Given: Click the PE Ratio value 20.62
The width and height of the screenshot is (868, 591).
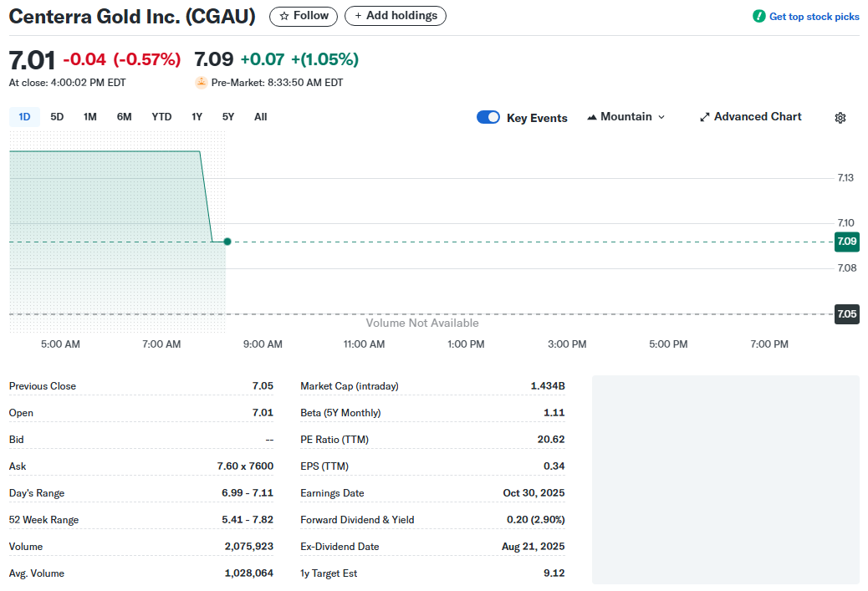Looking at the screenshot, I should tap(551, 439).
